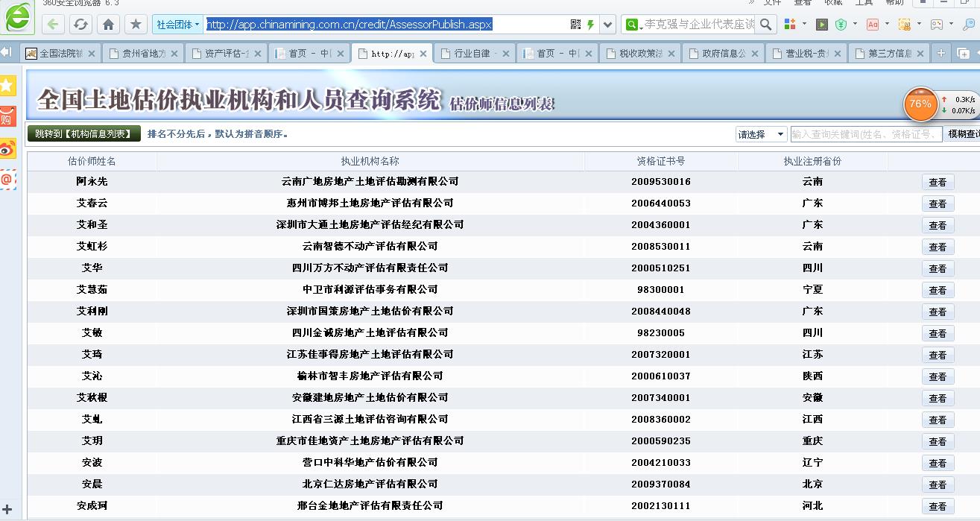Click 查看 for 阿永先

[938, 182]
